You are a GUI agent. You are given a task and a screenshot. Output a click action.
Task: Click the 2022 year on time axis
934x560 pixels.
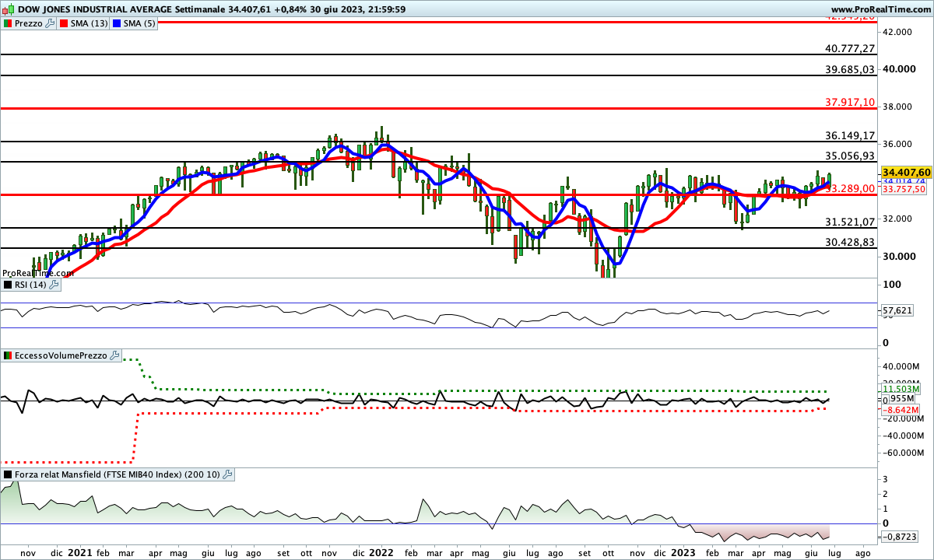381,552
